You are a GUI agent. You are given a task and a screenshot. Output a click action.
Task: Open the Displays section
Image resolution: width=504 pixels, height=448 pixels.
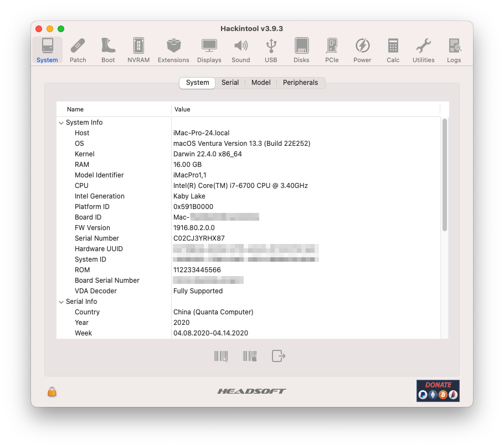(209, 50)
